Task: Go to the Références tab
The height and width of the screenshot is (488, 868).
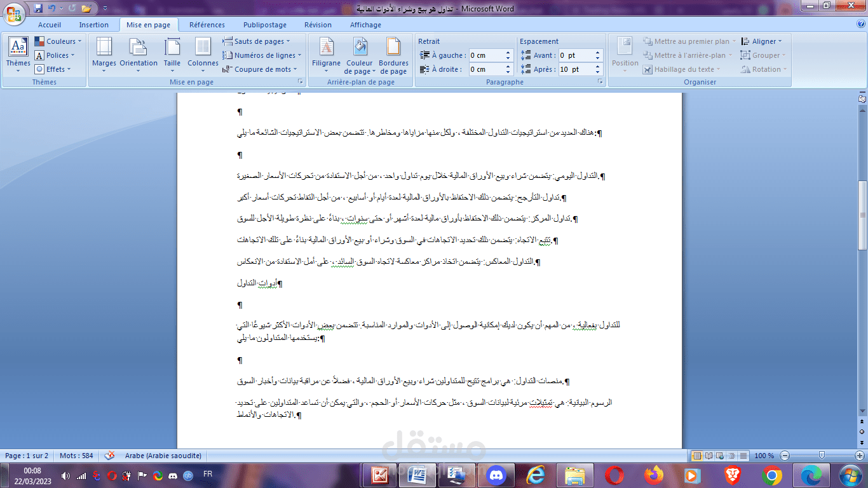Action: click(x=207, y=25)
